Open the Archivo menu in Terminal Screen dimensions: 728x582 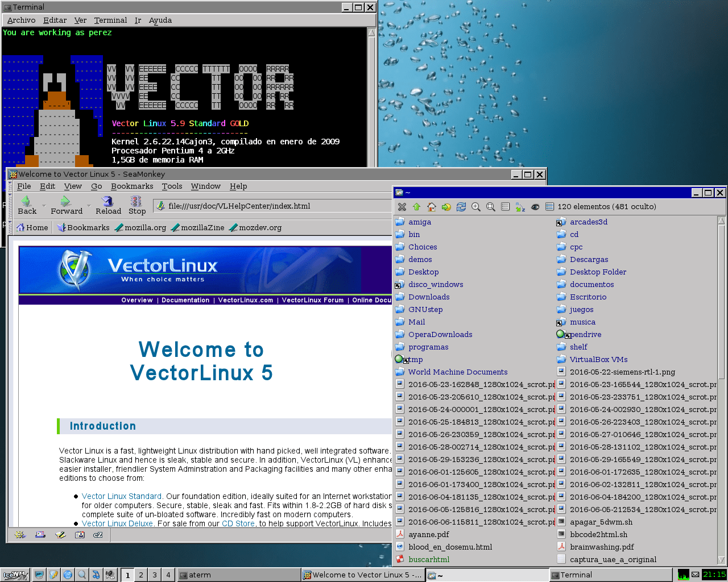pos(22,20)
